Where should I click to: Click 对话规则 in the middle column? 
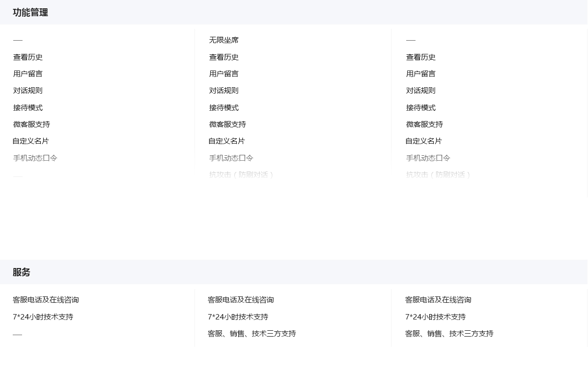tap(224, 91)
